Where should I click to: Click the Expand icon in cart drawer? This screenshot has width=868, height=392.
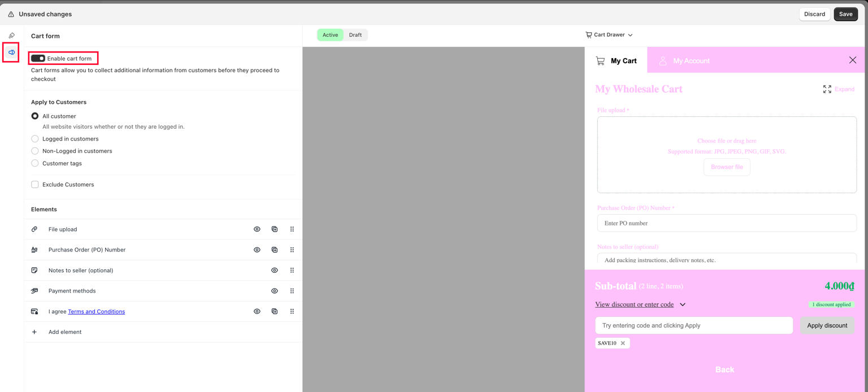827,89
